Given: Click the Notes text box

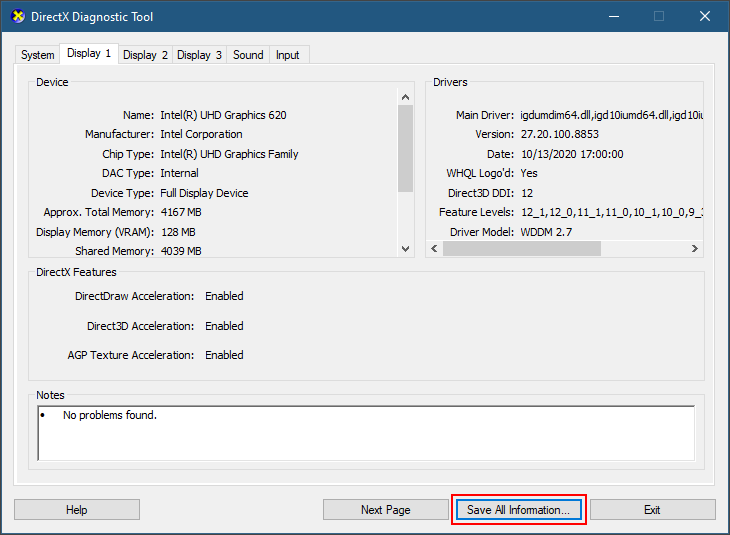Looking at the screenshot, I should click(x=366, y=433).
